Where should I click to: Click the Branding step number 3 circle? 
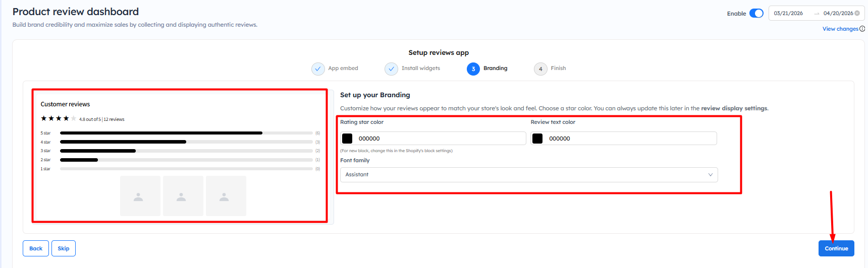pyautogui.click(x=473, y=69)
